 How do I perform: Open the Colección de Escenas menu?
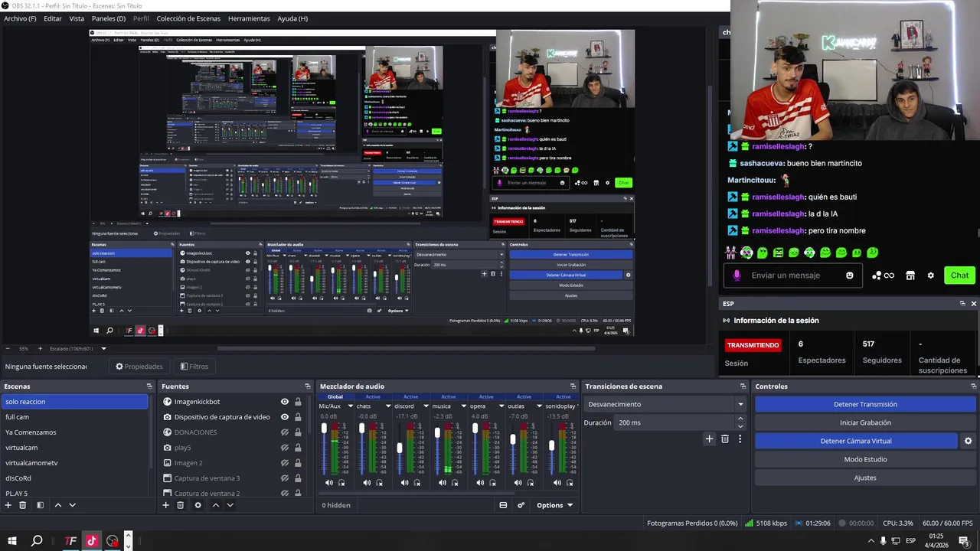(189, 18)
